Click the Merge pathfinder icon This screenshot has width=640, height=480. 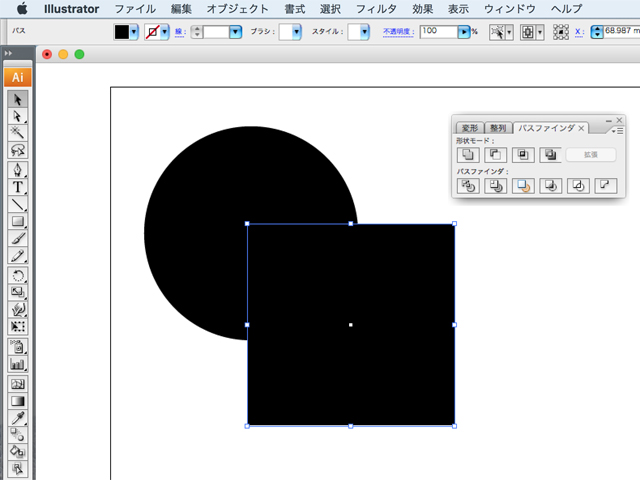point(521,186)
